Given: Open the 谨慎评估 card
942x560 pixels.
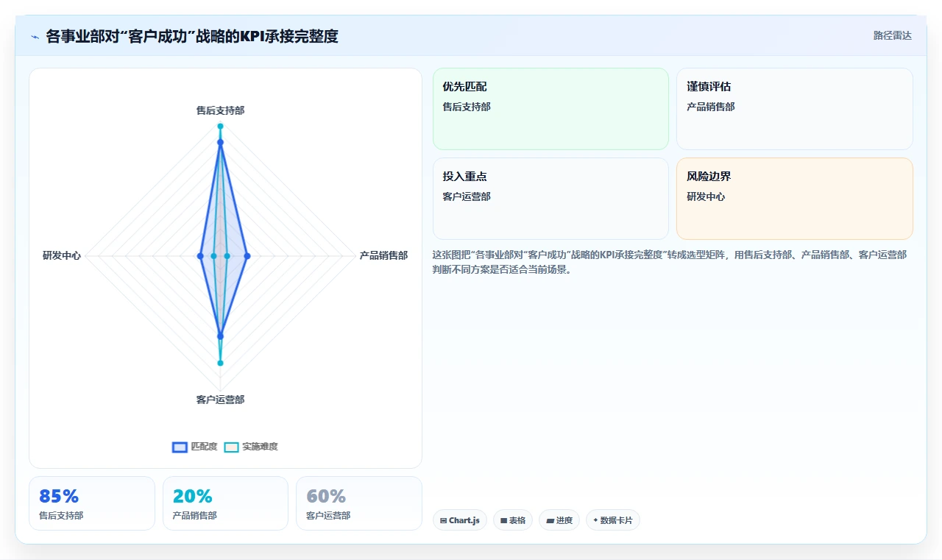Looking at the screenshot, I should 794,109.
